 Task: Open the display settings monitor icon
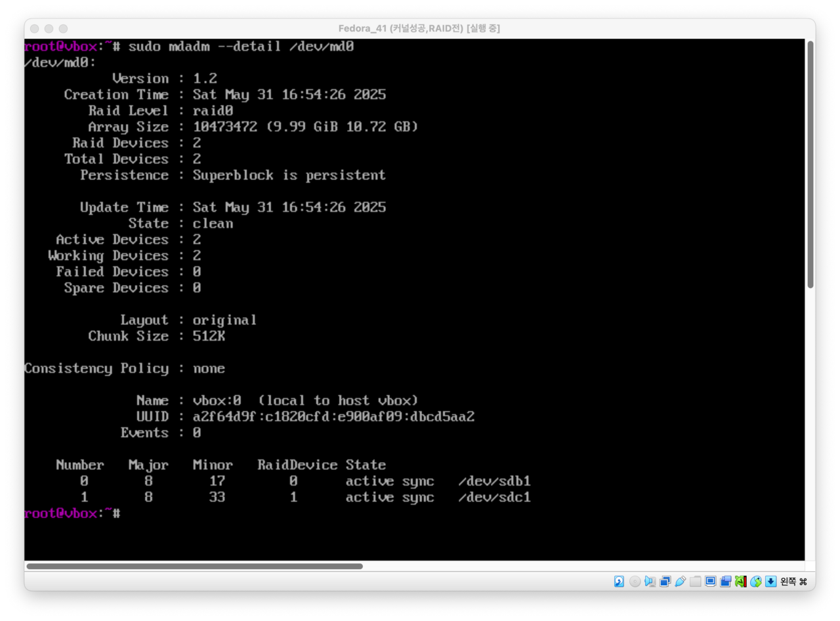tap(710, 582)
